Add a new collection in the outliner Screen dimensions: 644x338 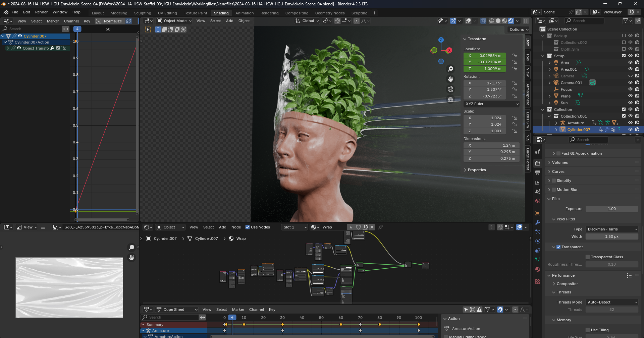(638, 21)
